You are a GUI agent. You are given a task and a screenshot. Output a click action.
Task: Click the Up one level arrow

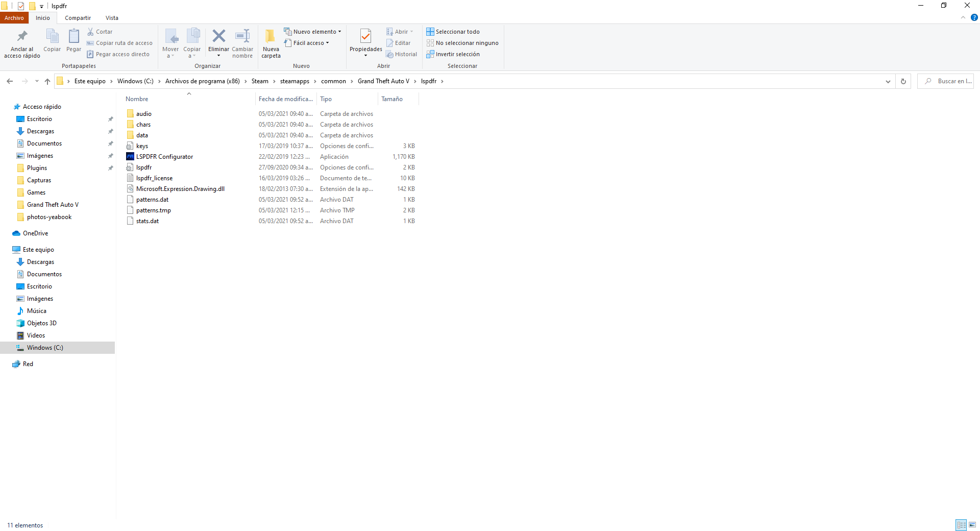click(47, 81)
